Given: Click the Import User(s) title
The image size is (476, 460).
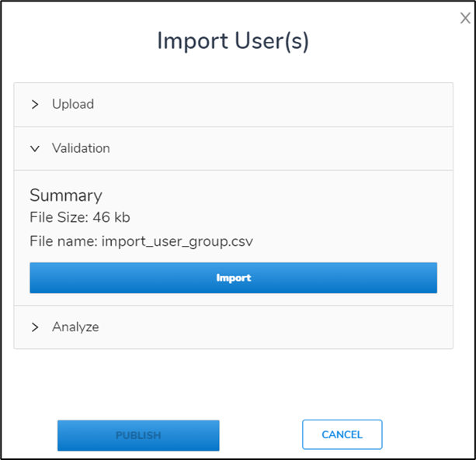Looking at the screenshot, I should [233, 41].
